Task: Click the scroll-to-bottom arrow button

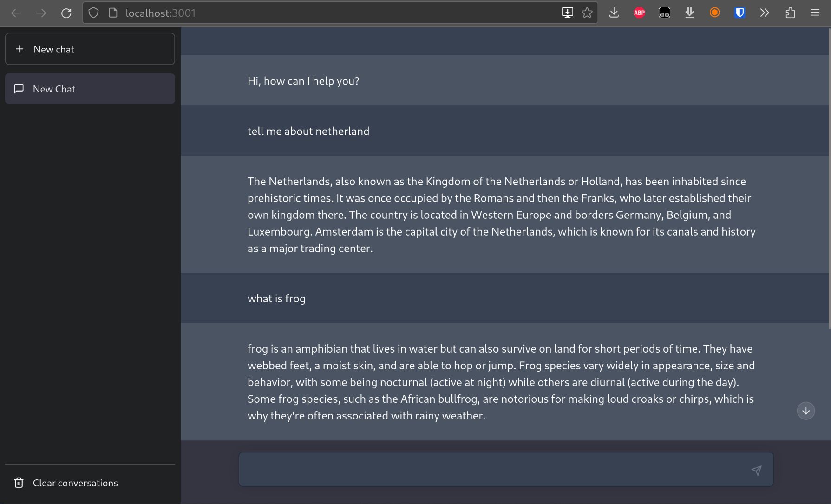Action: 805,411
